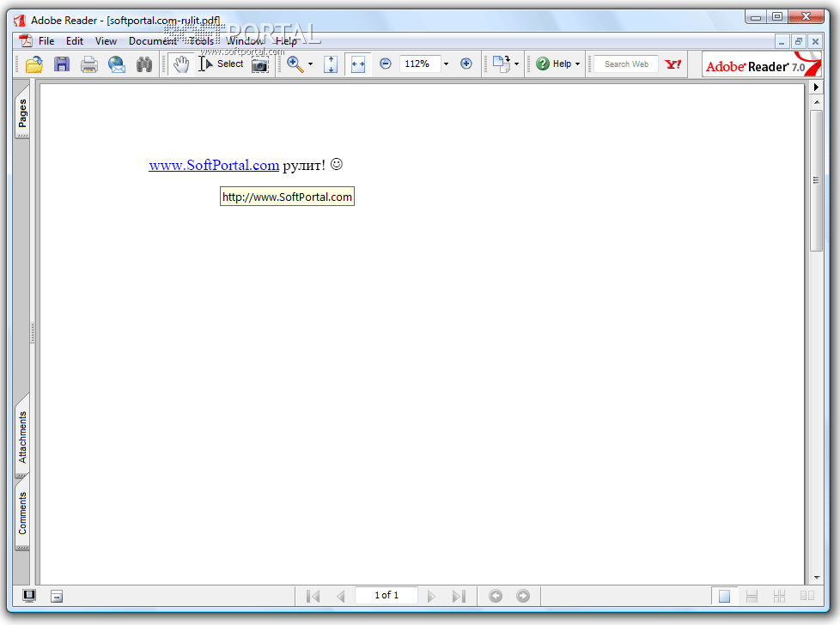Viewport: 840px width, 625px height.
Task: Go to the previous view
Action: [496, 596]
